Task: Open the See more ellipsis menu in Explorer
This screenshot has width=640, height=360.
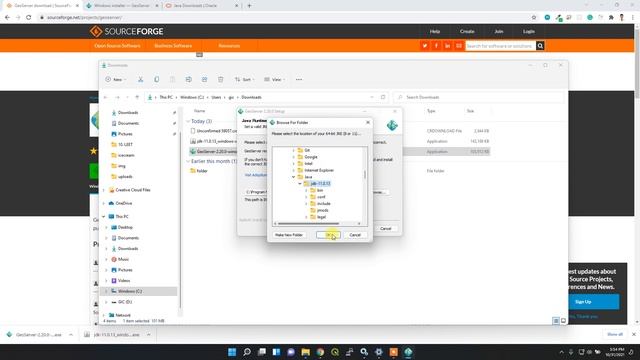Action: click(299, 80)
